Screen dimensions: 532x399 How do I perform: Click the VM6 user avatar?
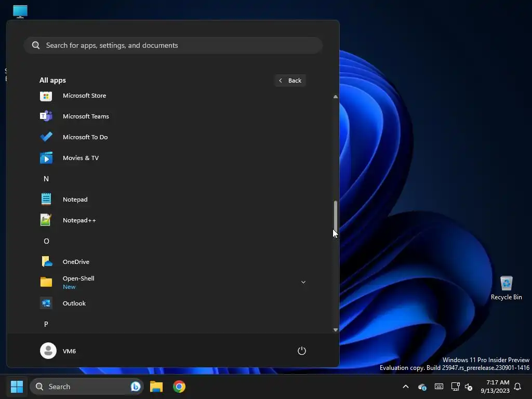pyautogui.click(x=48, y=351)
